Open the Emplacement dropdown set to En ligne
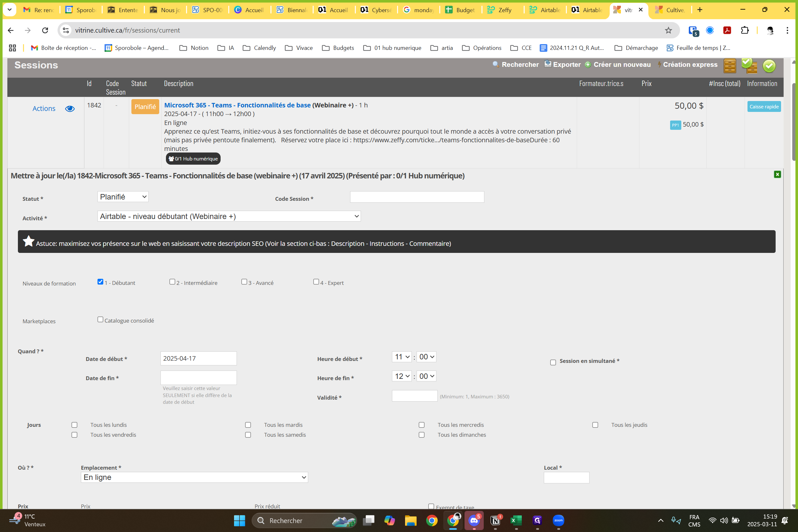 194,477
